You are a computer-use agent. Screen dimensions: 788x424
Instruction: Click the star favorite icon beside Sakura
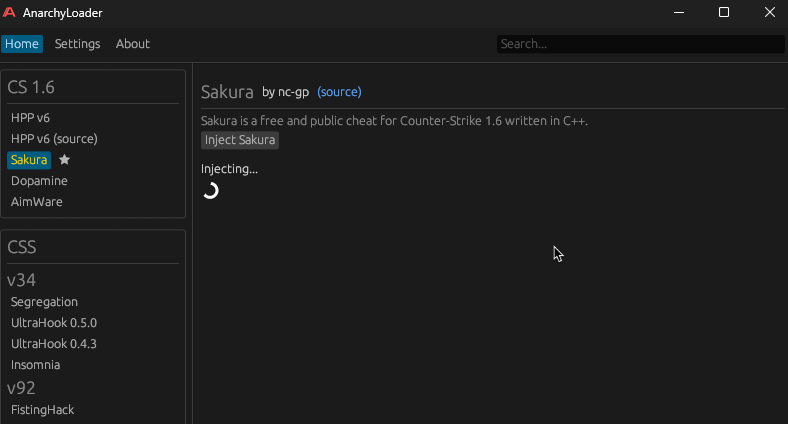coord(64,160)
